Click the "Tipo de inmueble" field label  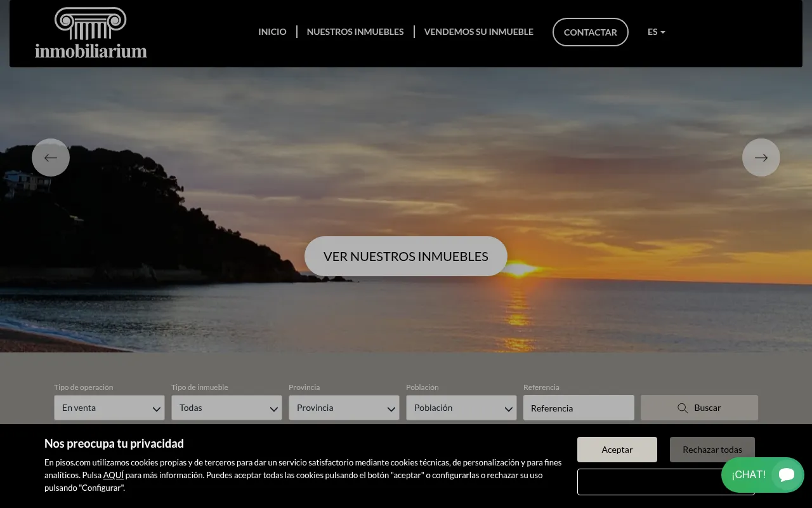(x=200, y=387)
